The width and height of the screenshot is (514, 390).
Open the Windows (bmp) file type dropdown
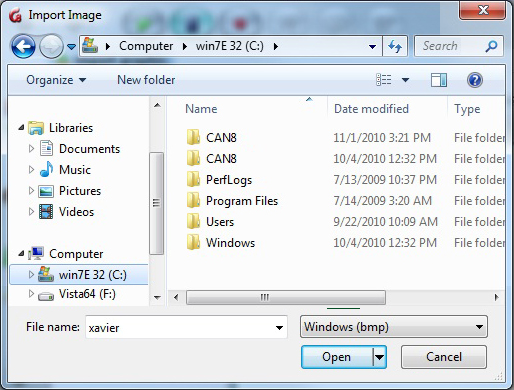394,327
